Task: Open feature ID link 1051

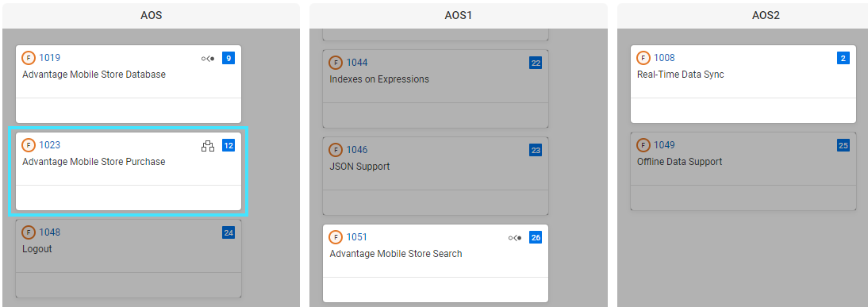Action: click(357, 237)
